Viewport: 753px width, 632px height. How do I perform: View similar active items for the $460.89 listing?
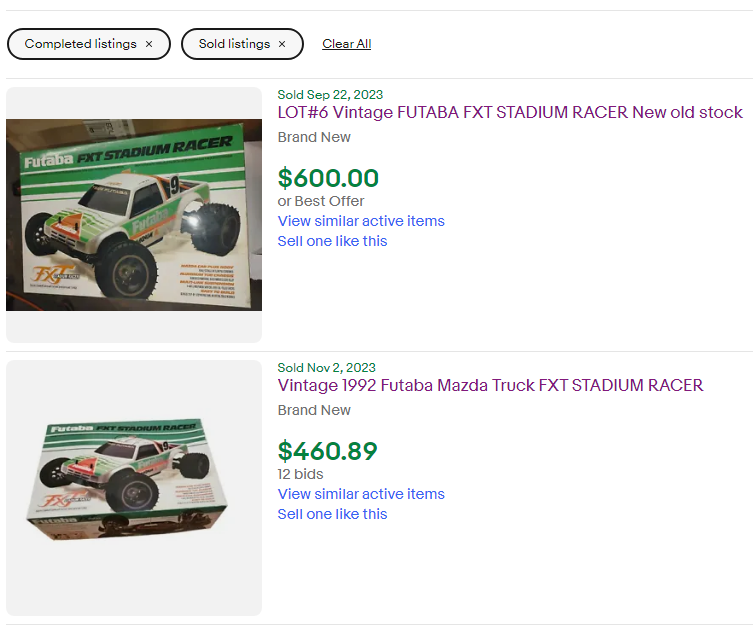(361, 494)
